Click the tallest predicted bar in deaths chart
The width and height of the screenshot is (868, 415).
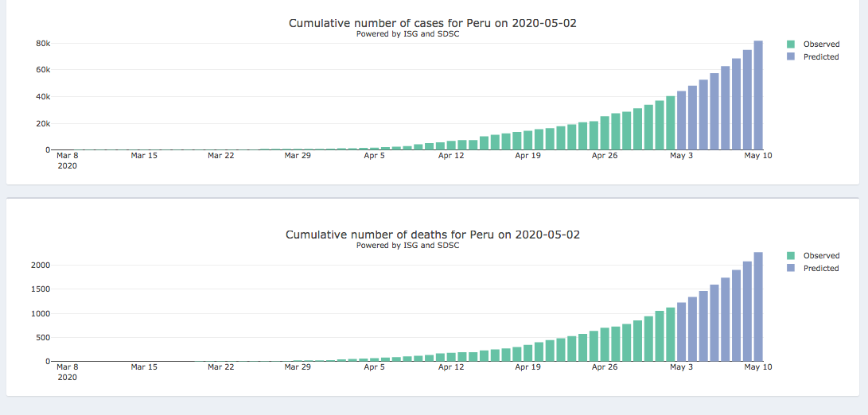pyautogui.click(x=758, y=307)
